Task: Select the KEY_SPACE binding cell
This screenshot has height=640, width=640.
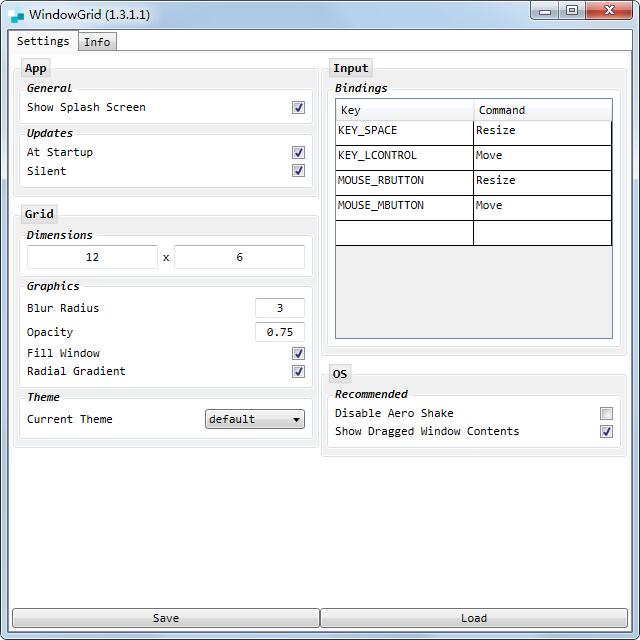Action: click(404, 131)
